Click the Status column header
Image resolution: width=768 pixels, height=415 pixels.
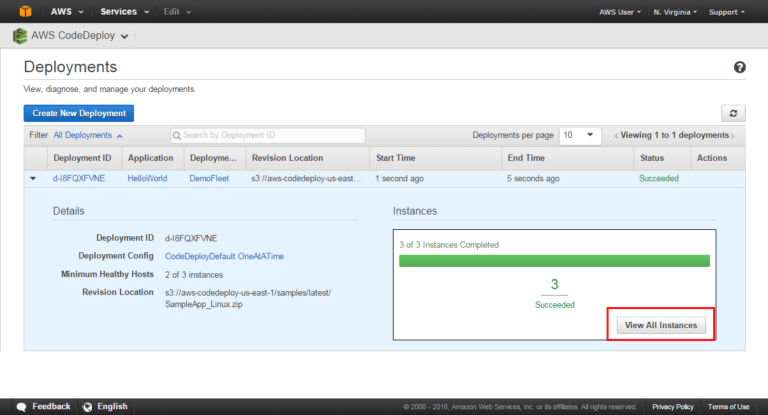(x=652, y=158)
